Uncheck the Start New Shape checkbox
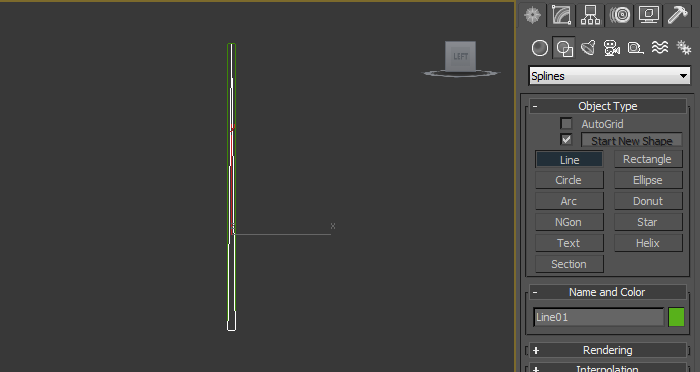Screen dimensions: 700x372 (x=566, y=140)
